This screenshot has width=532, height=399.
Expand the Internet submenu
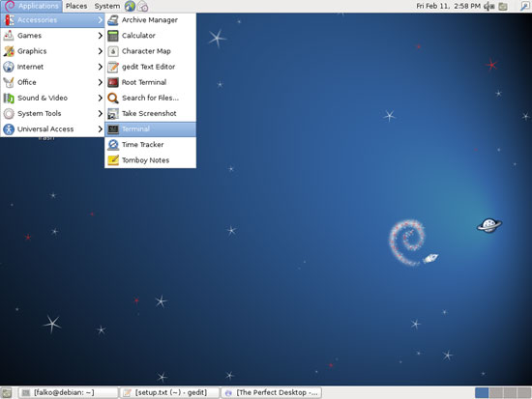(52, 67)
